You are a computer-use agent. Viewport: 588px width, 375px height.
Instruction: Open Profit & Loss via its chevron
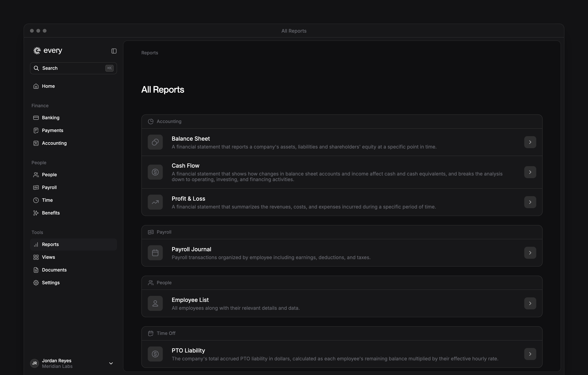(x=530, y=202)
